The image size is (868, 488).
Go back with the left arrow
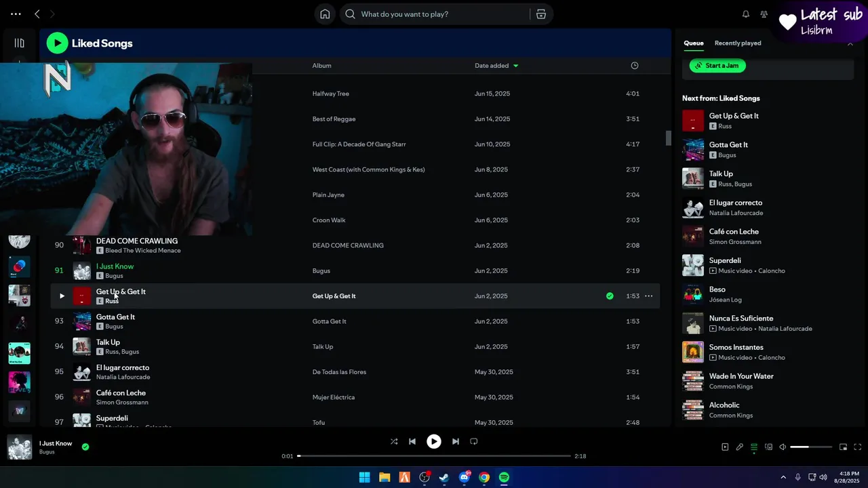[x=37, y=14]
